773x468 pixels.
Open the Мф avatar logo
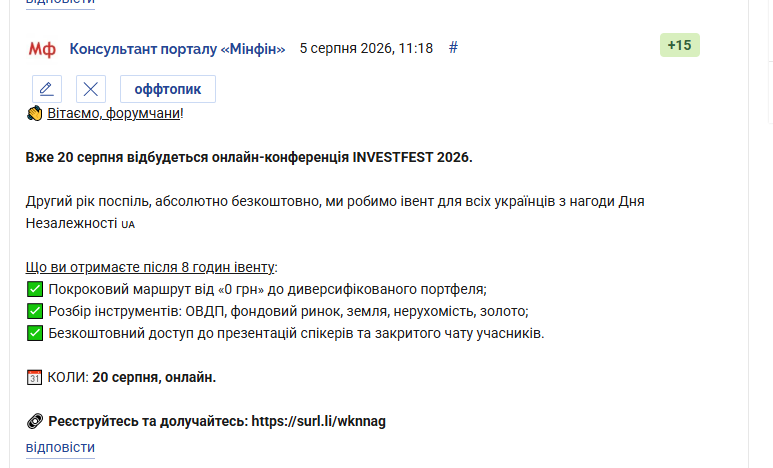pyautogui.click(x=42, y=49)
